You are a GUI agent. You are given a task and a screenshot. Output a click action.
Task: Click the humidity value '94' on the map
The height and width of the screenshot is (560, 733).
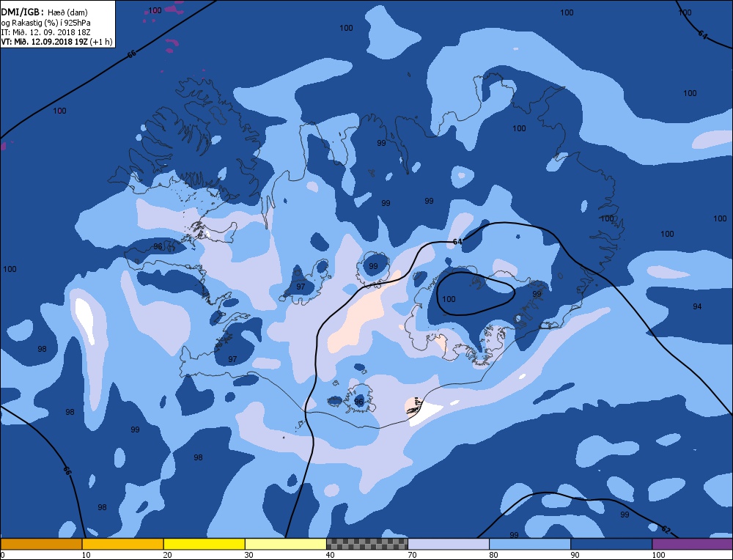pyautogui.click(x=697, y=306)
